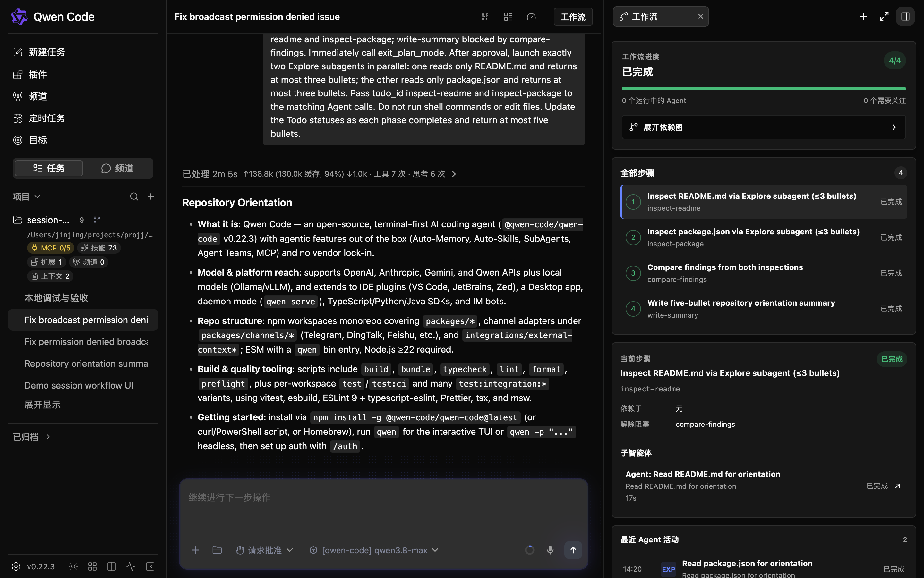The width and height of the screenshot is (924, 578).
Task: Select step 1 Inspect README.md
Action: [x=764, y=202]
